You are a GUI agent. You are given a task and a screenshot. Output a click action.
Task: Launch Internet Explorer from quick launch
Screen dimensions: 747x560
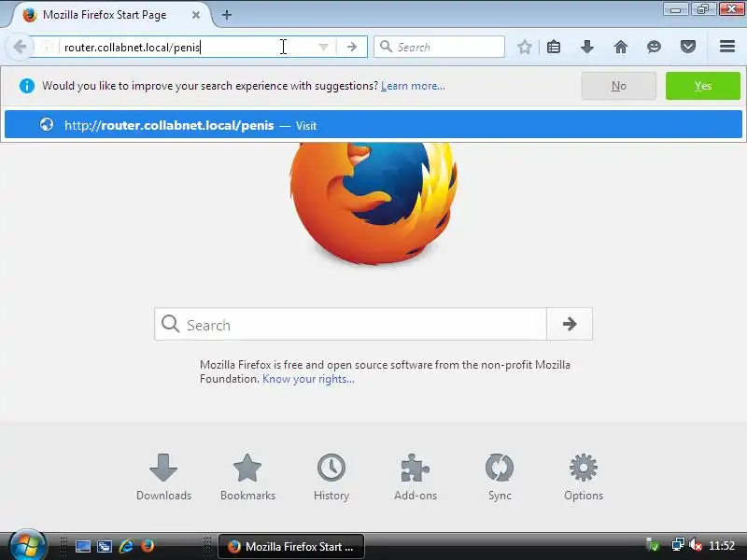point(126,546)
